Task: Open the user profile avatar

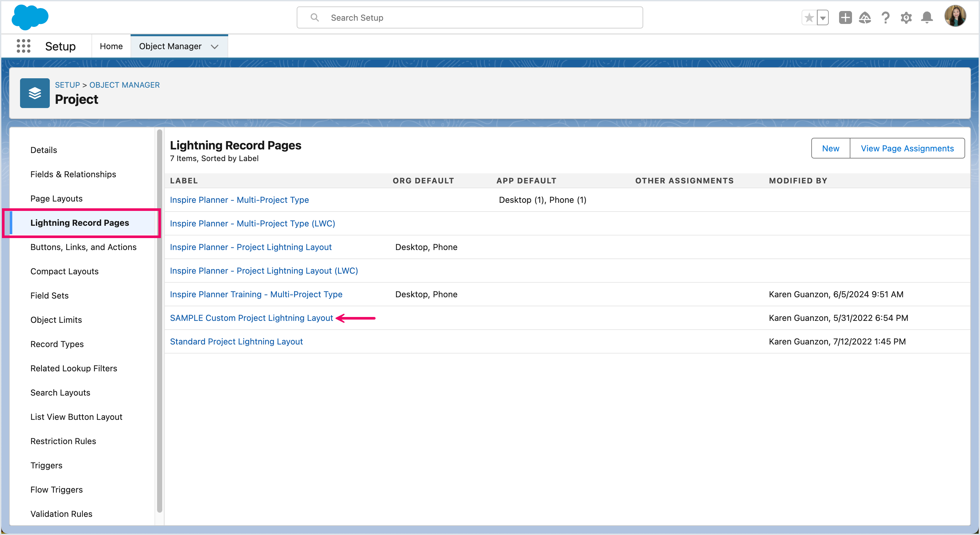Action: [955, 16]
